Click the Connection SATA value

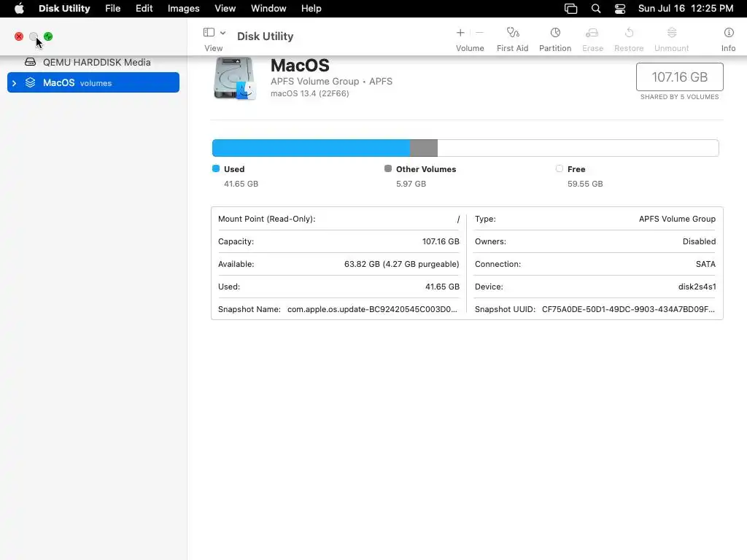(705, 264)
